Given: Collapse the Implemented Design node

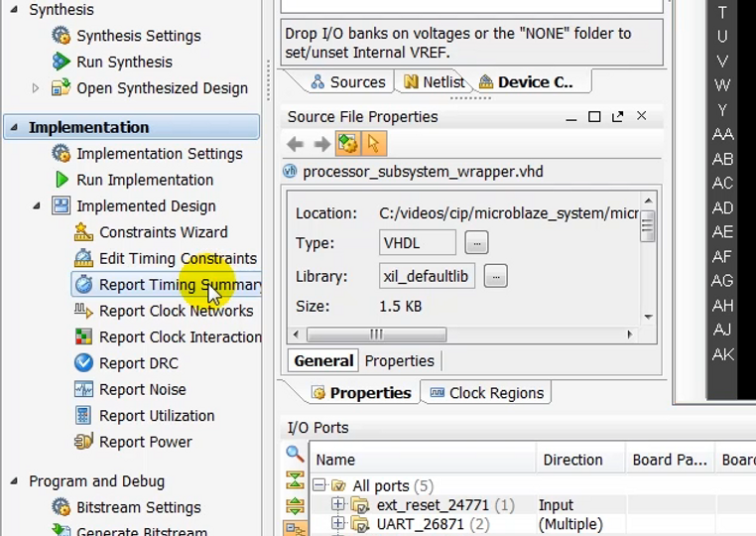Looking at the screenshot, I should tap(37, 206).
